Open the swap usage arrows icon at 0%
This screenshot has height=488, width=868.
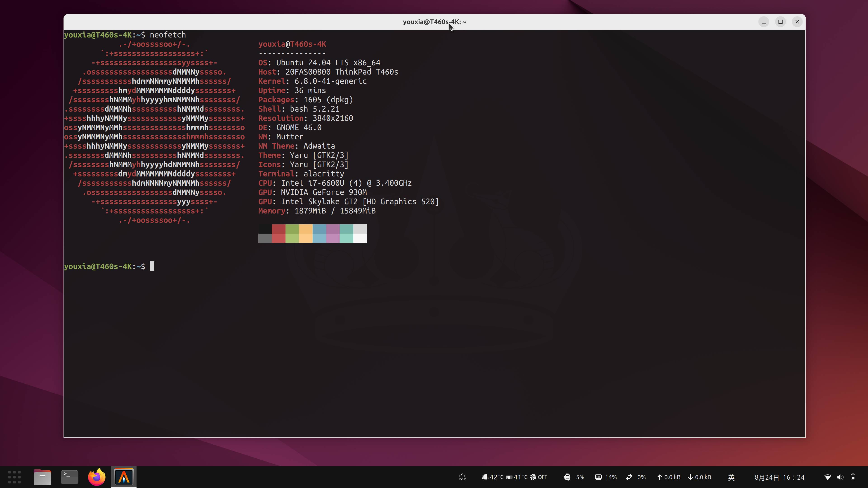[629, 477]
